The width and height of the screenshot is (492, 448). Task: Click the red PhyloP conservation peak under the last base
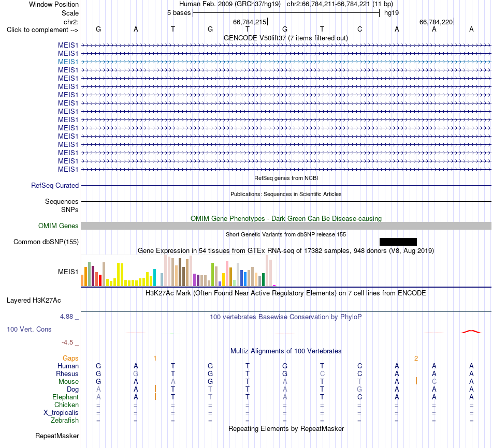[471, 332]
